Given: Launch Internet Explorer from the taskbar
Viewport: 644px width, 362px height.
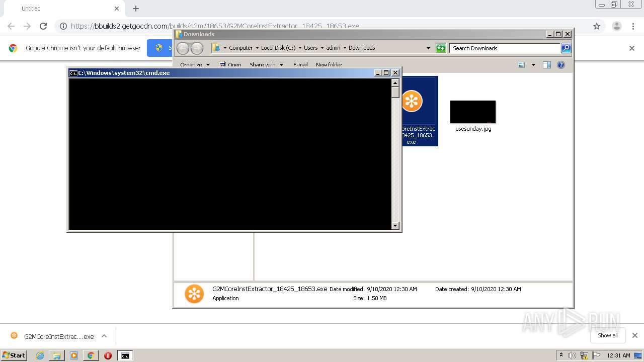Looking at the screenshot, I should click(x=40, y=355).
